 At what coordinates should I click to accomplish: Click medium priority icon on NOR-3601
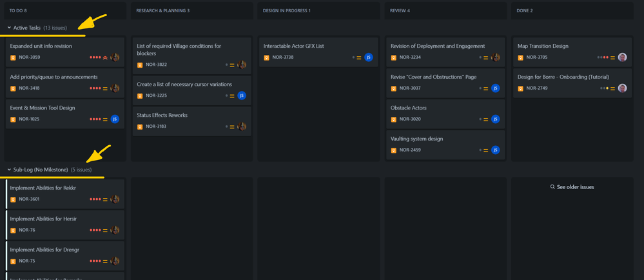pyautogui.click(x=105, y=199)
